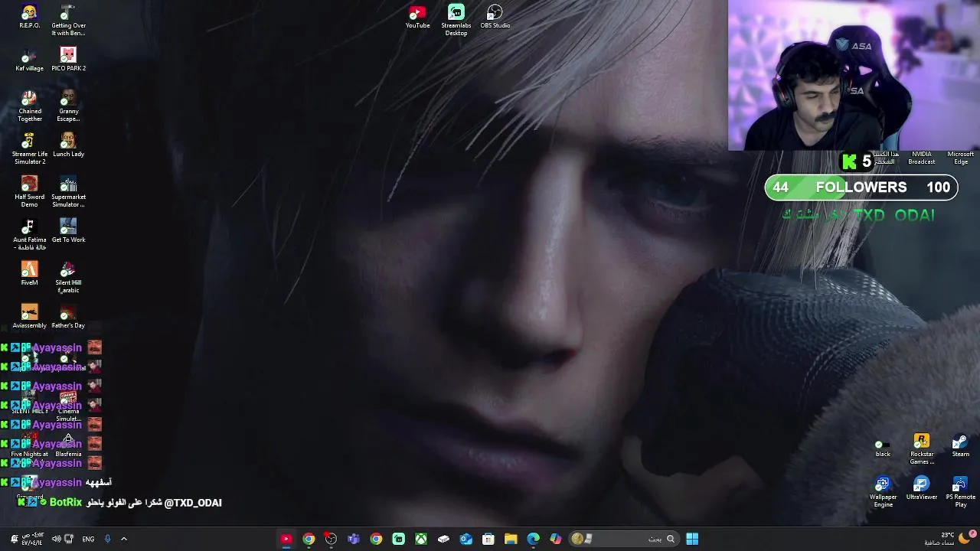The height and width of the screenshot is (551, 980).
Task: Switch to OBS Studio in the taskbar
Action: click(331, 539)
